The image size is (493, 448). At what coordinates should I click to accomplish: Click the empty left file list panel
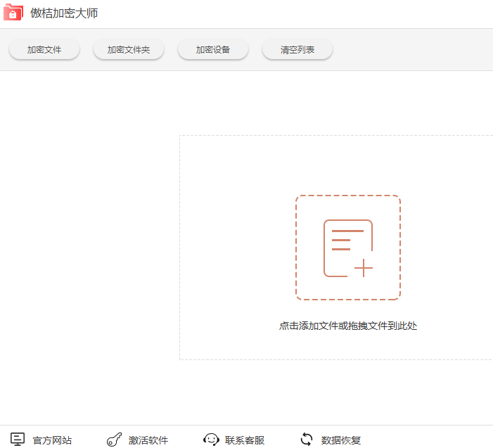[x=88, y=246]
